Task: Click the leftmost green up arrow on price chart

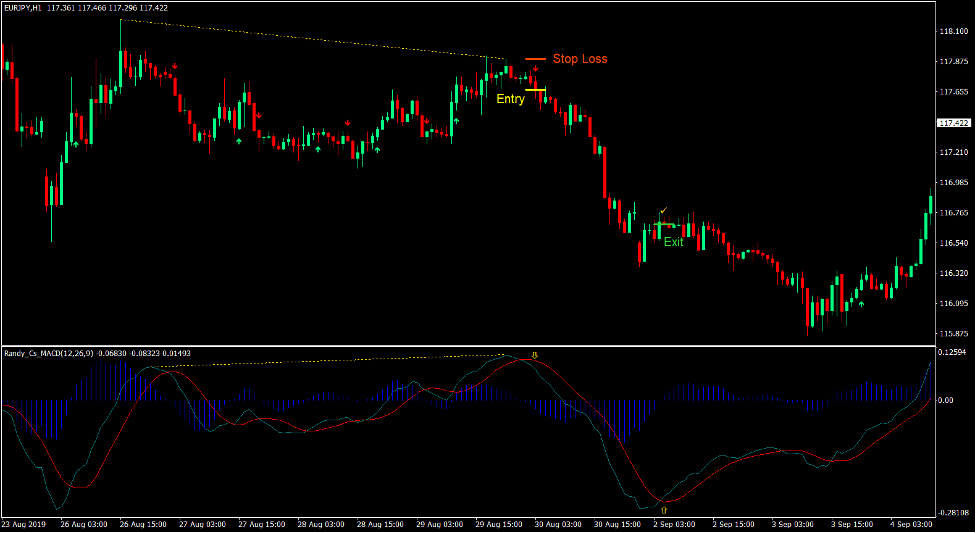Action: [75, 144]
